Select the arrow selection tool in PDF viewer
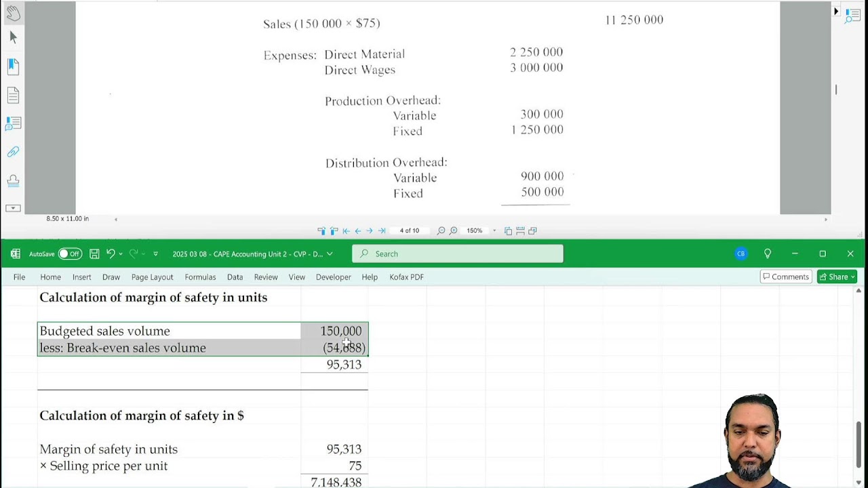Image resolution: width=868 pixels, height=488 pixels. pos(13,38)
